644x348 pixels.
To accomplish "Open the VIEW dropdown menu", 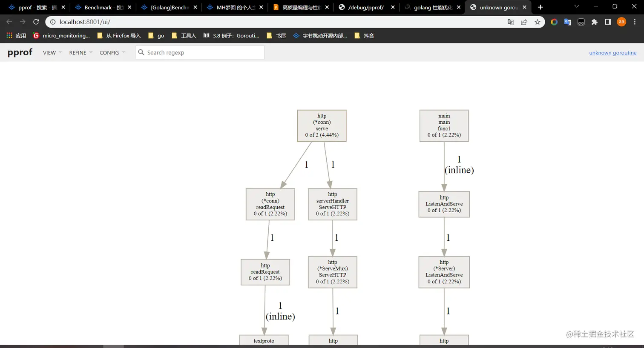I will (x=52, y=53).
